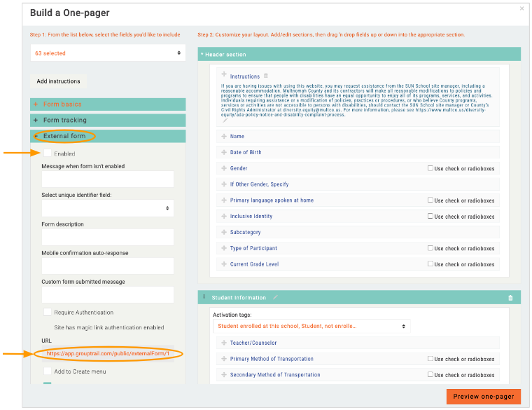The height and width of the screenshot is (410, 532).
Task: Check Require Authentication option
Action: (47, 312)
